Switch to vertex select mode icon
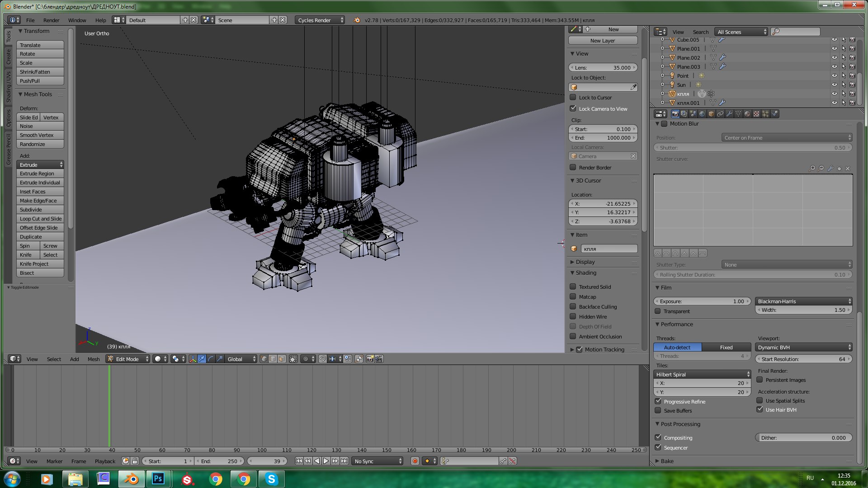Screen dimensions: 868x488 [264, 359]
